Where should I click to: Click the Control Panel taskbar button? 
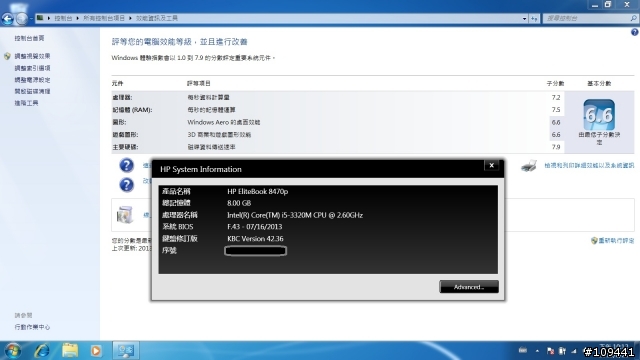pos(126,351)
